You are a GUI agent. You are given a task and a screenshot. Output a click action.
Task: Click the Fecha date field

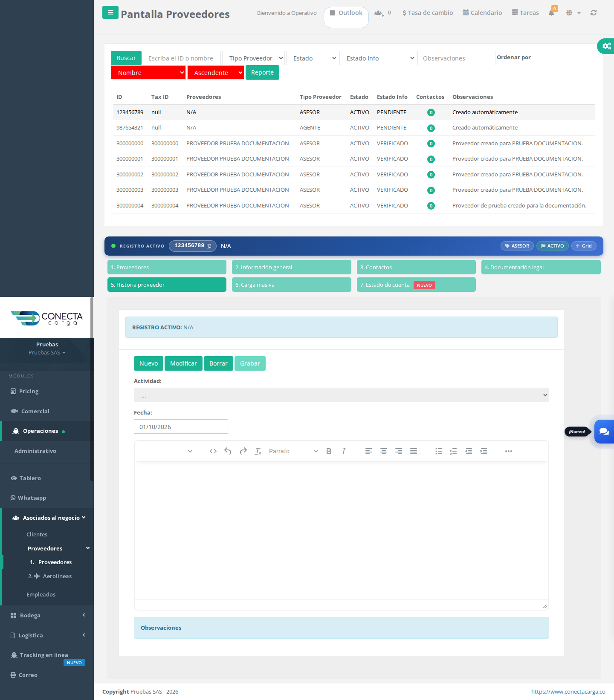[x=181, y=426]
